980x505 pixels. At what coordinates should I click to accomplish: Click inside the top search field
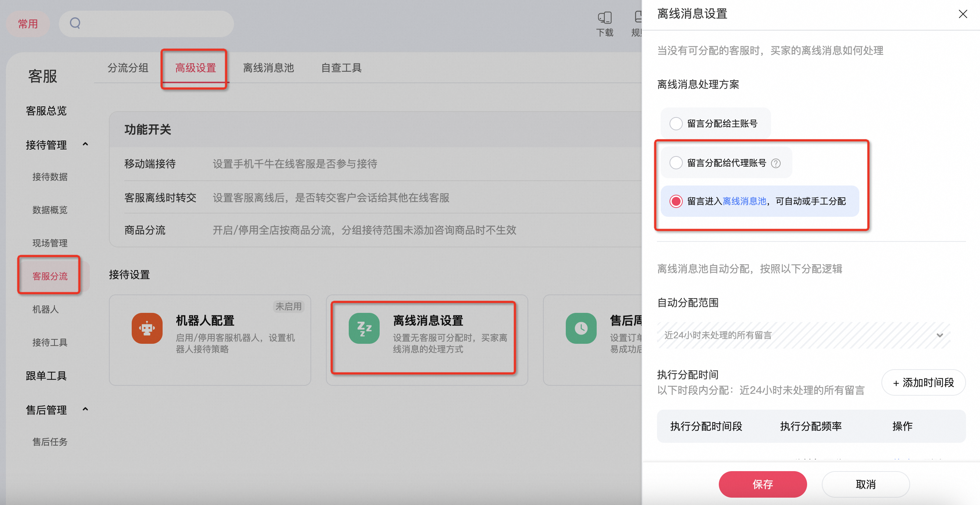coord(146,24)
